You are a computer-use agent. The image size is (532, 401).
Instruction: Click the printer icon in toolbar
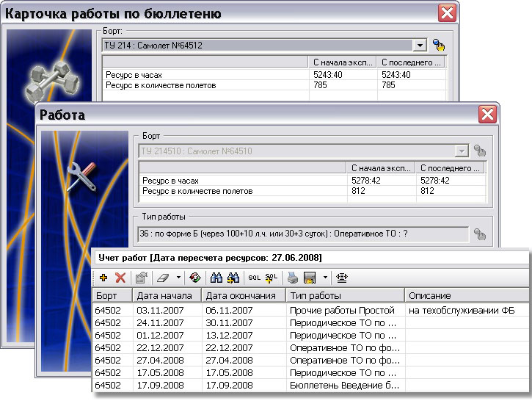[292, 278]
